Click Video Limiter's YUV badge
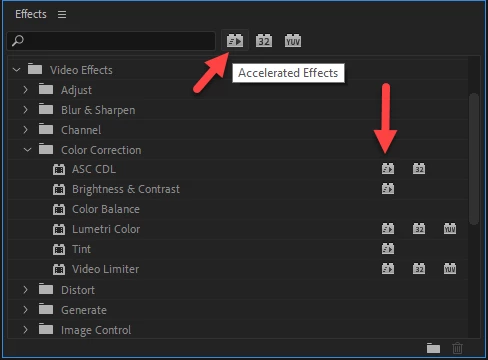This screenshot has height=360, width=488. click(x=450, y=269)
